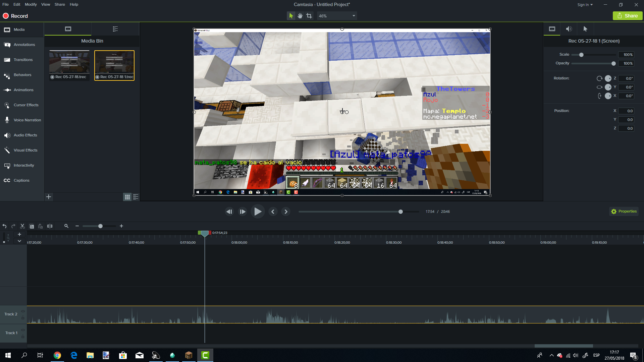
Task: Open the Behaviors panel
Action: [x=22, y=75]
